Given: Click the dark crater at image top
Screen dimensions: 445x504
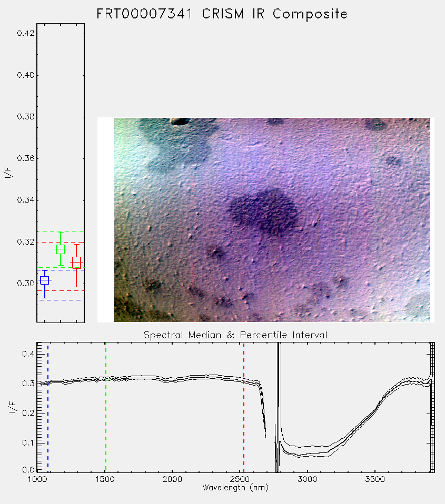Looking at the screenshot, I should 180,121.
